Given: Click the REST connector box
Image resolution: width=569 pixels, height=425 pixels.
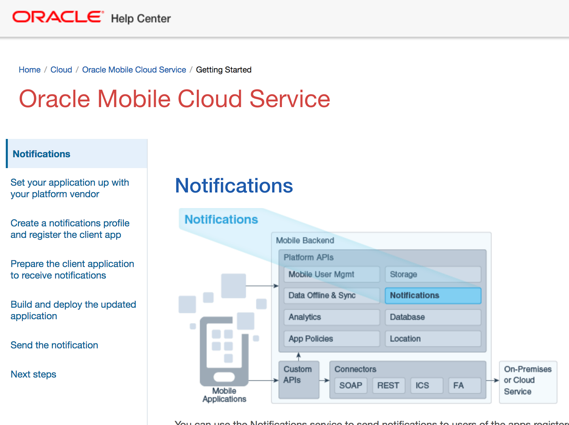Looking at the screenshot, I should [388, 385].
